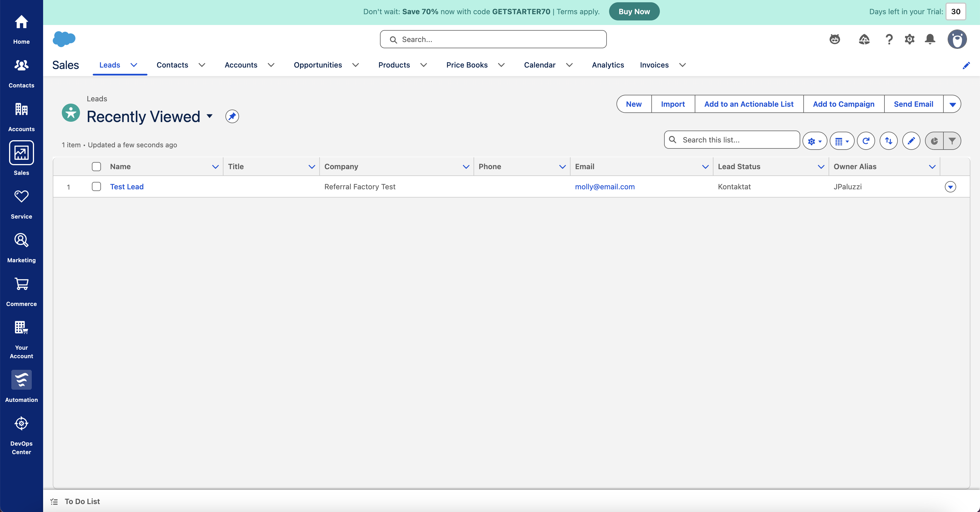
Task: Open Company column header dropdown
Action: pos(466,167)
